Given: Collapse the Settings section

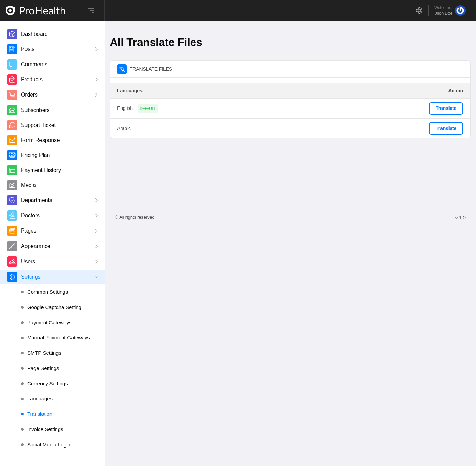Looking at the screenshot, I should tap(97, 277).
